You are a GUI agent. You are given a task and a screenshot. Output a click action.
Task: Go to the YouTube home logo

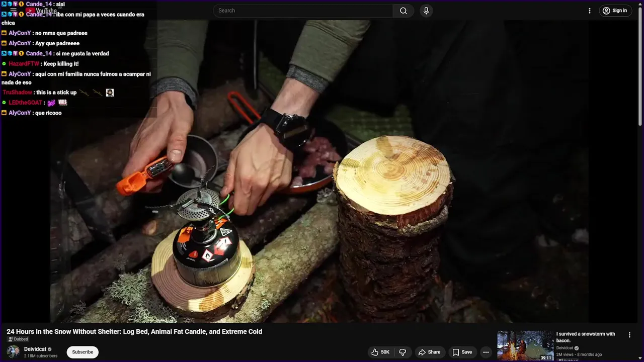(x=42, y=11)
